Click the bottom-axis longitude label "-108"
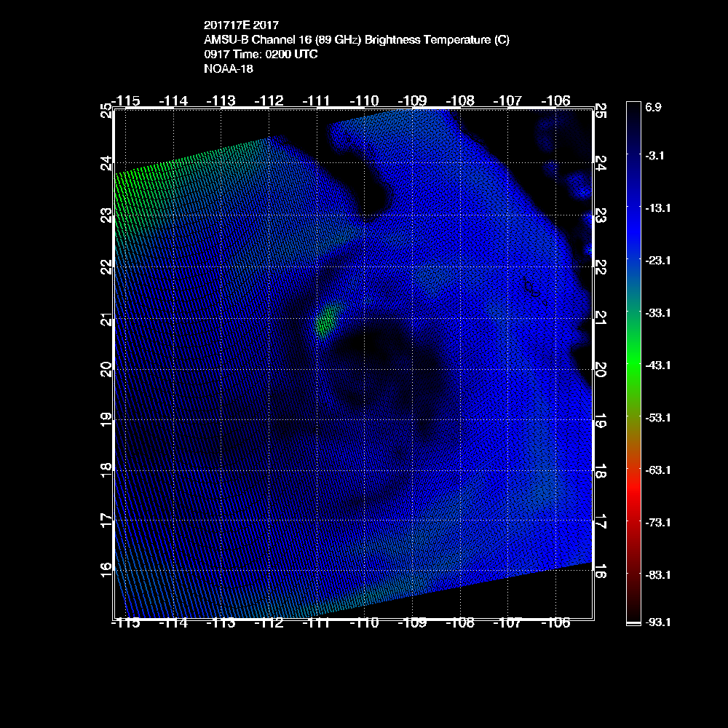This screenshot has height=728, width=728. [460, 623]
